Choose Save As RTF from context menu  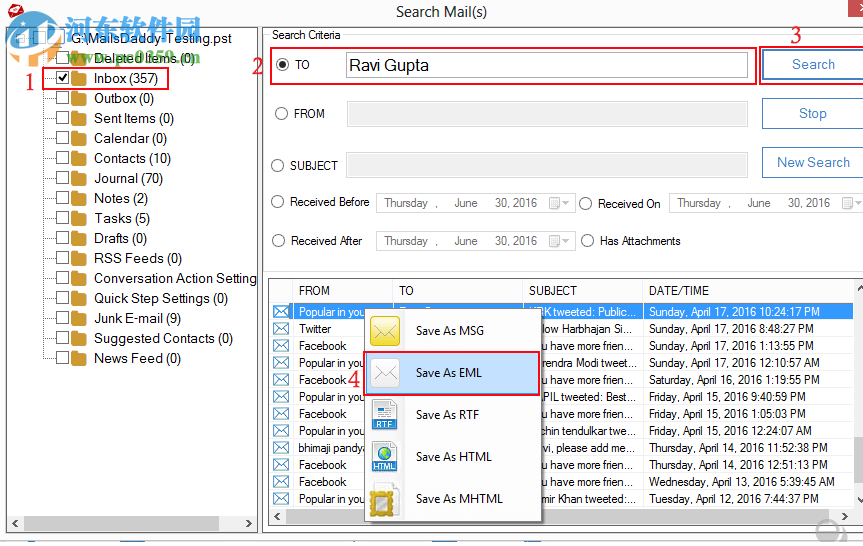[452, 415]
